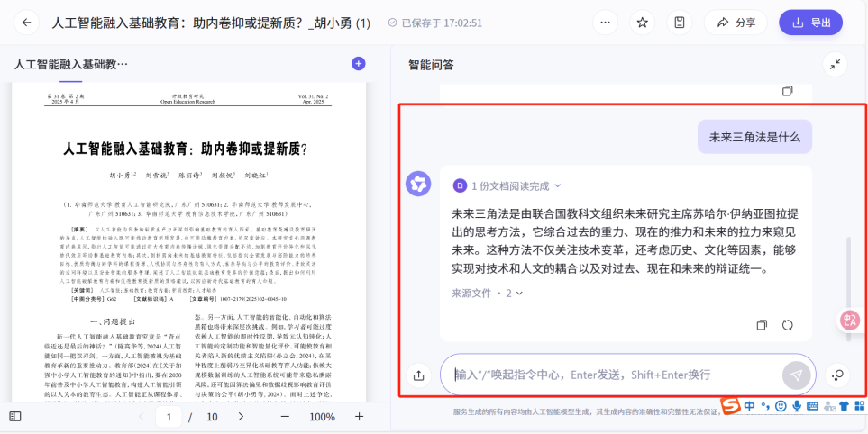This screenshot has width=868, height=434.
Task: Click the Sogou S input method logo
Action: pos(731,406)
